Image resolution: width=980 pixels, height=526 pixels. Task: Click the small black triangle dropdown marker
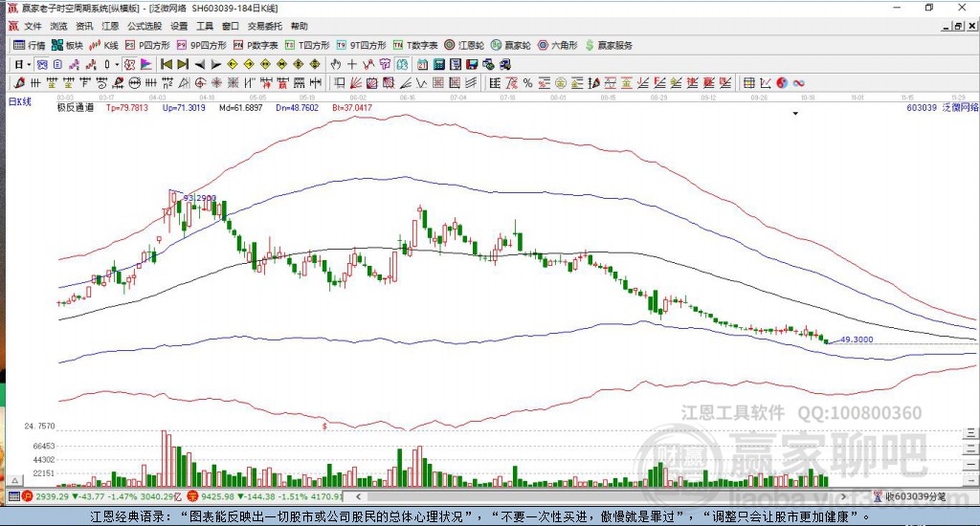click(795, 114)
